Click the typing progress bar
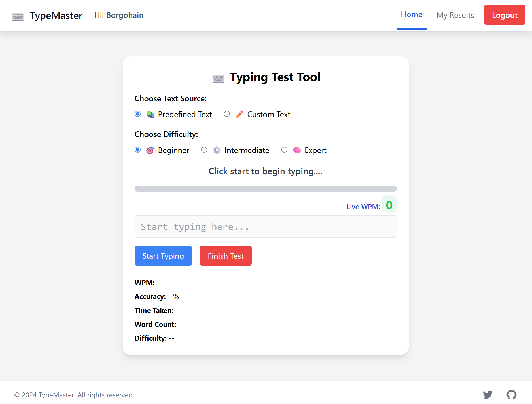Viewport: 532px width, 404px height. [x=266, y=189]
